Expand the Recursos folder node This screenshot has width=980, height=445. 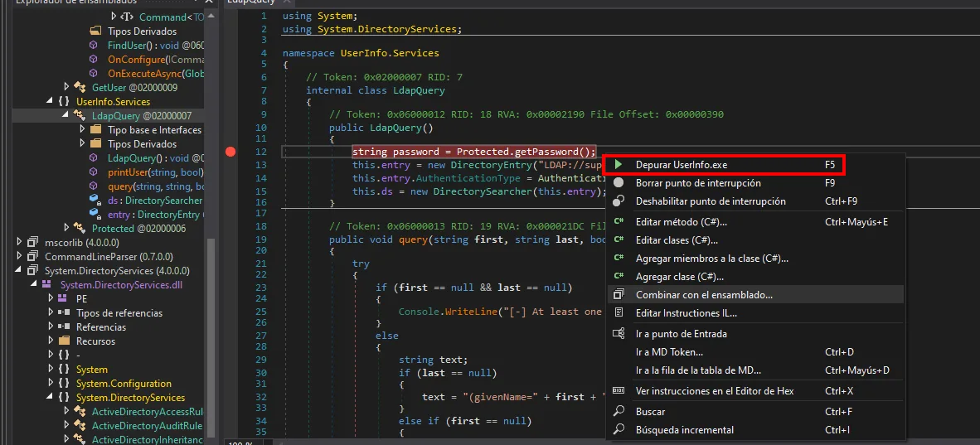pyautogui.click(x=51, y=341)
